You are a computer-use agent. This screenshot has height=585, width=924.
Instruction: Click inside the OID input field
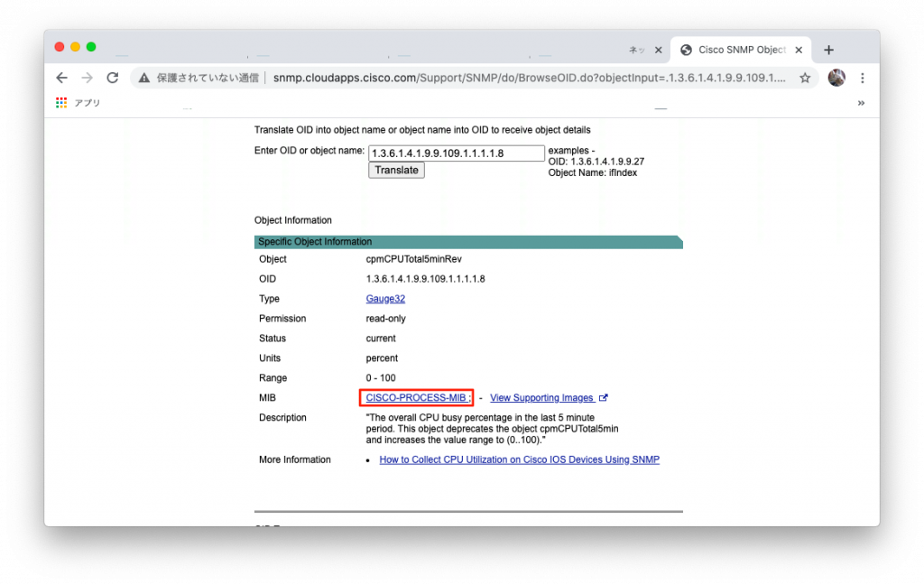click(x=456, y=152)
